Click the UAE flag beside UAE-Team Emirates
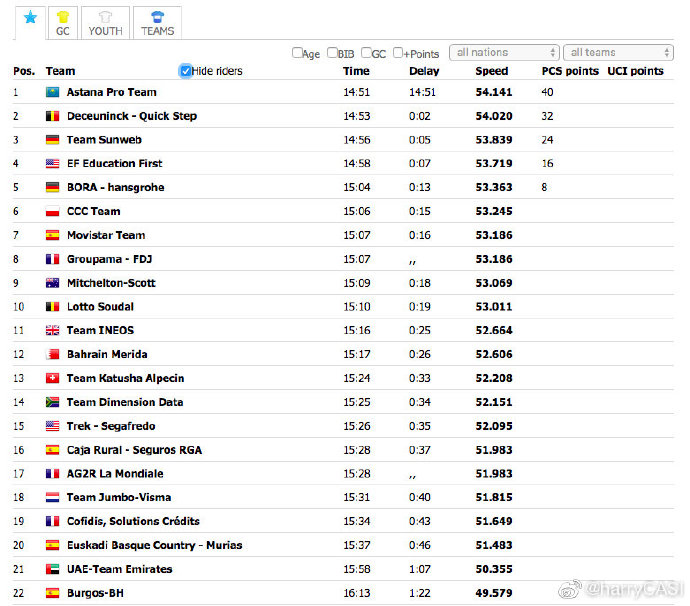This screenshot has height=606, width=690. (52, 569)
